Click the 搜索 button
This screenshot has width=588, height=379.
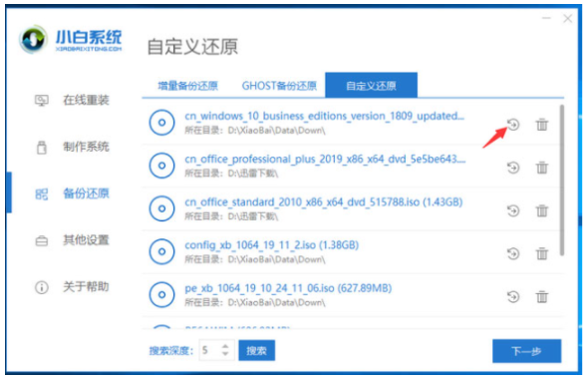(257, 350)
